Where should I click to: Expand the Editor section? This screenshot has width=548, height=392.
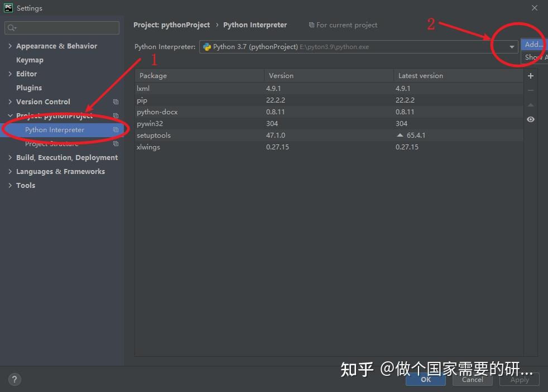(10, 74)
